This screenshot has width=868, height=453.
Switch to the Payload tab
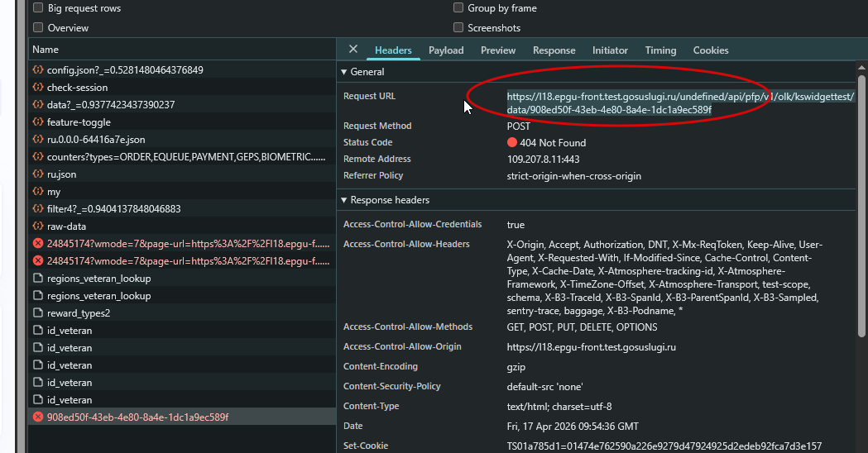446,50
